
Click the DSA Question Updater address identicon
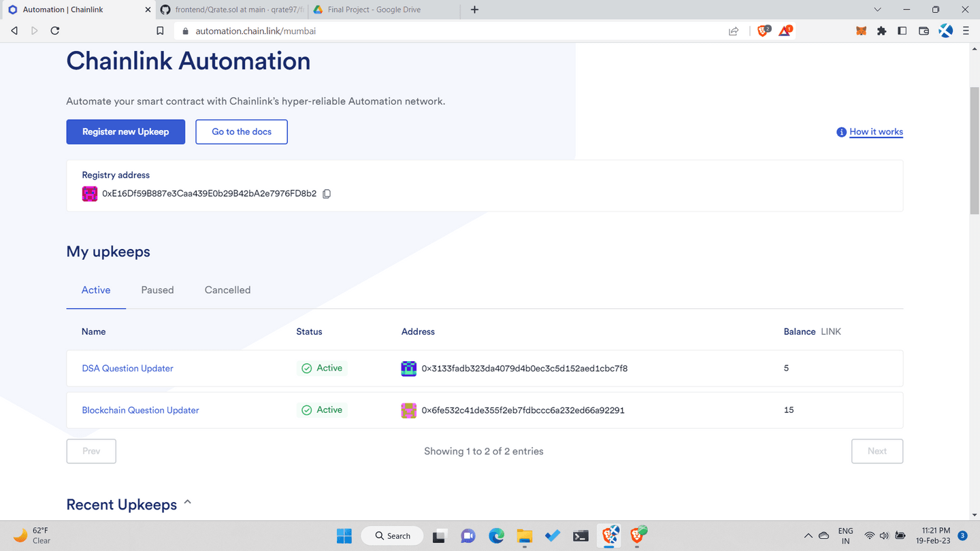(409, 369)
